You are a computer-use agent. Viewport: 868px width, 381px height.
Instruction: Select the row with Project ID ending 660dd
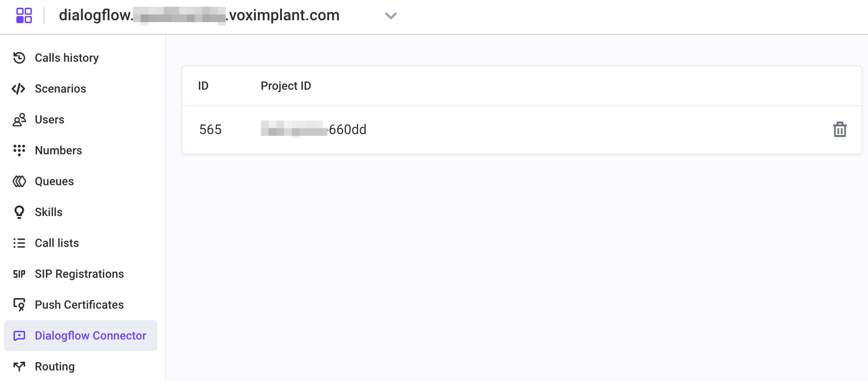point(314,130)
